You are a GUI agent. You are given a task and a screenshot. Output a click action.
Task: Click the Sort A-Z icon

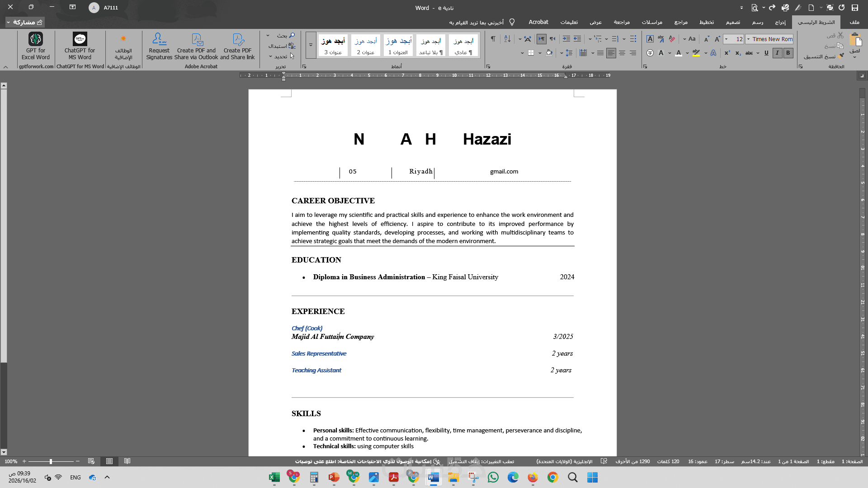pos(507,39)
